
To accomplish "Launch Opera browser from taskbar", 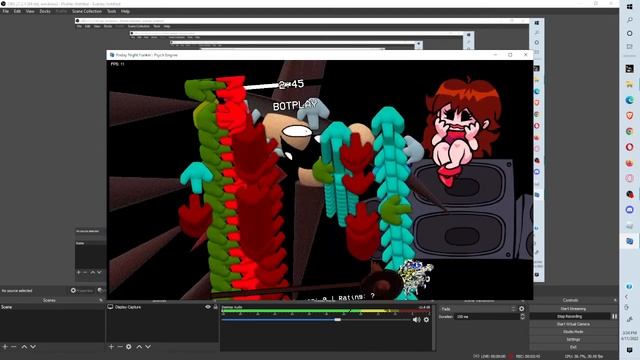I will (x=629, y=147).
